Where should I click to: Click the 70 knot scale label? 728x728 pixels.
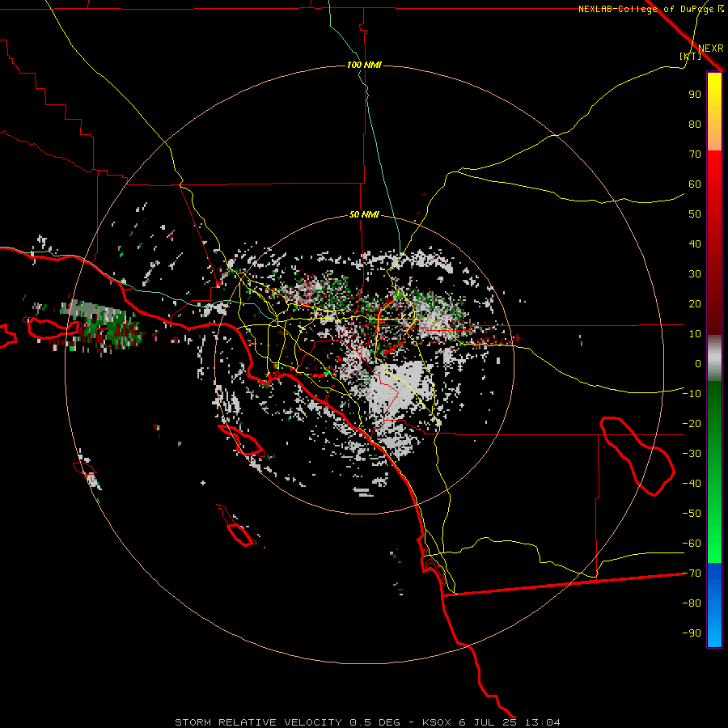tap(695, 154)
